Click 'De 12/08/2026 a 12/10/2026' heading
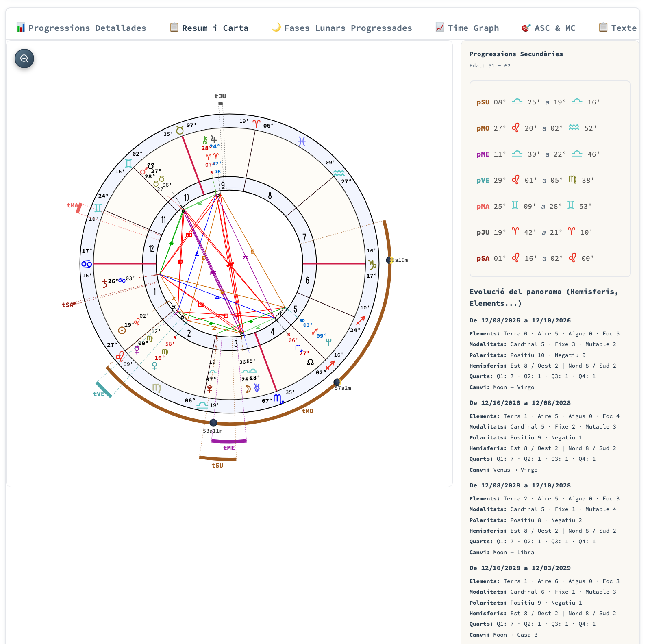 coord(520,320)
